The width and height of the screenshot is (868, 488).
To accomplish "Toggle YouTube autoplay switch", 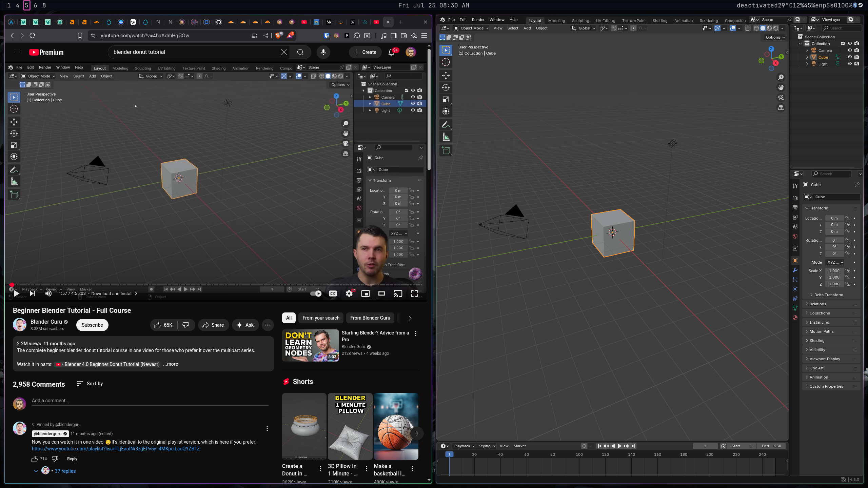I will coord(316,293).
